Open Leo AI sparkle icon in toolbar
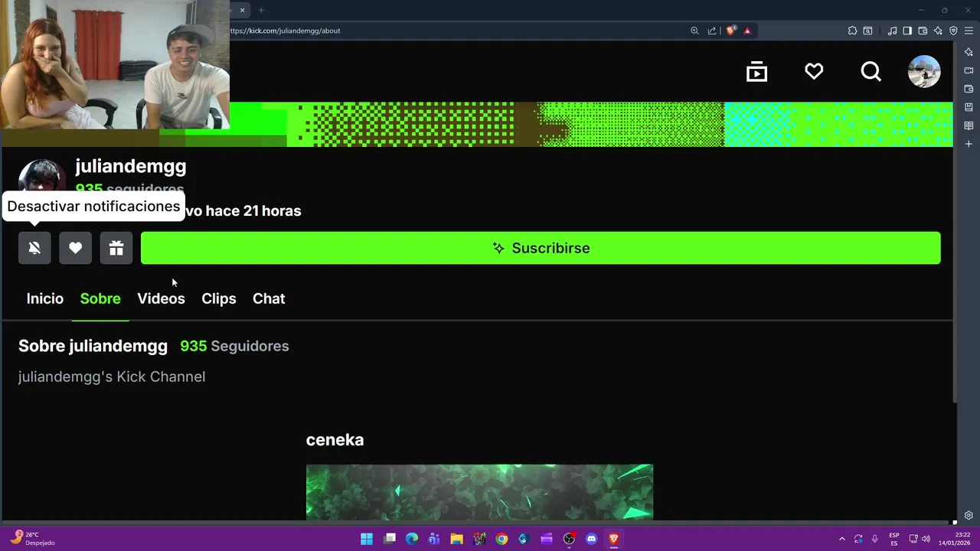The image size is (980, 551). point(938,31)
